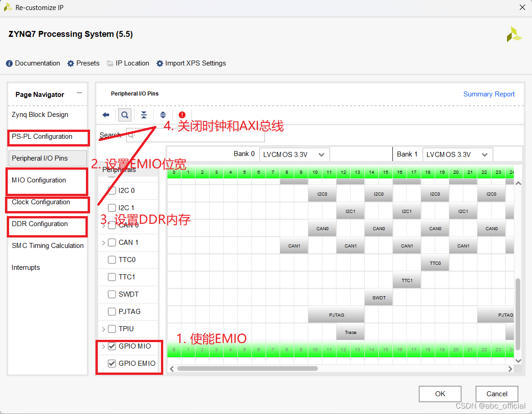Click the red error indicator icon
Screen dimensions: 532x414
tap(182, 115)
